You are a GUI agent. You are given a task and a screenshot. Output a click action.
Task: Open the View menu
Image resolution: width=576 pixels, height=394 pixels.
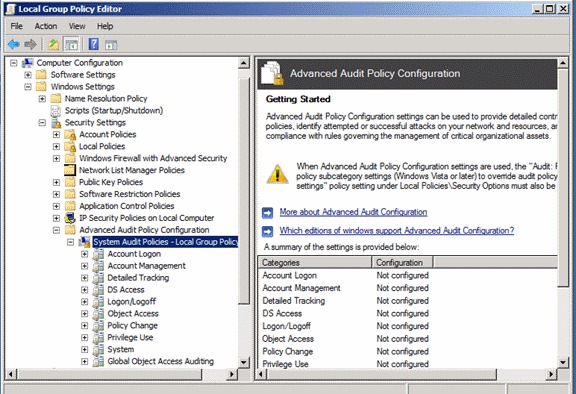(77, 26)
